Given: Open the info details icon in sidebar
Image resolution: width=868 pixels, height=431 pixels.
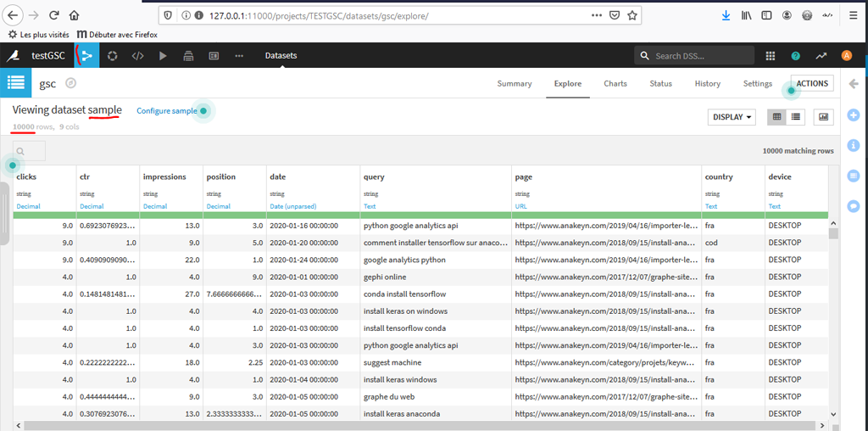Looking at the screenshot, I should [x=854, y=145].
